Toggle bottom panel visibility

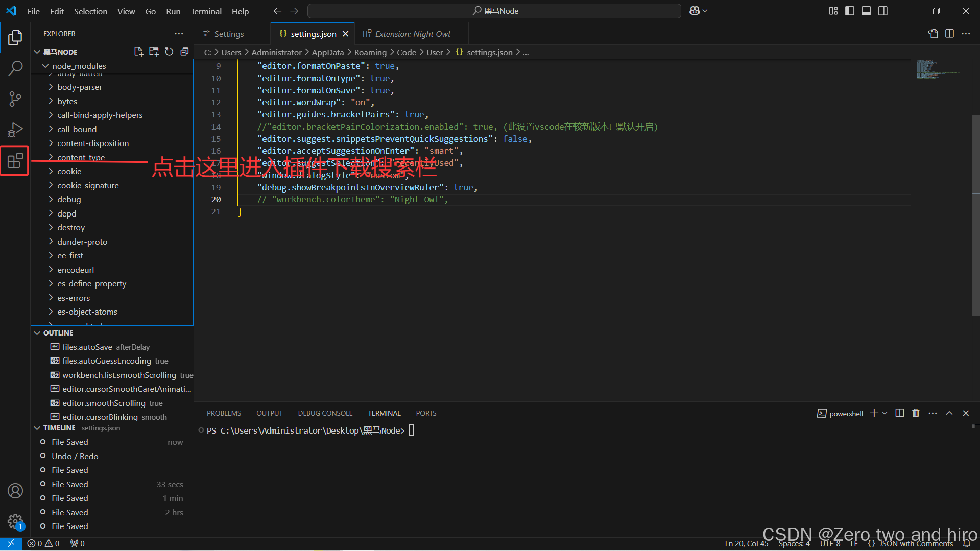866,11
